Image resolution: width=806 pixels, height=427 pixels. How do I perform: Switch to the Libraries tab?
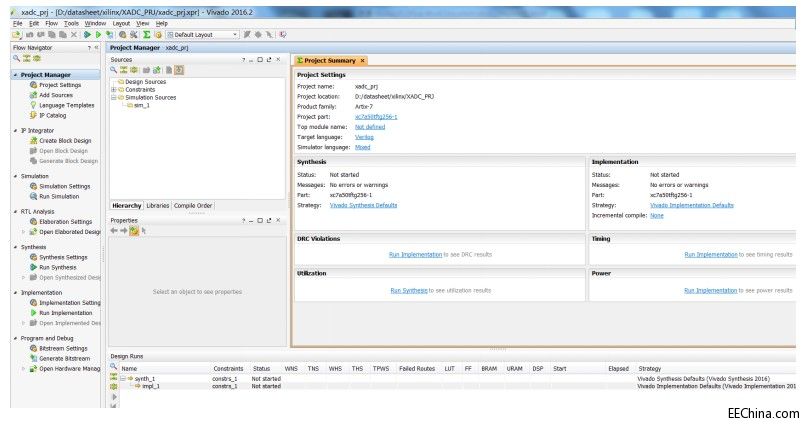(x=158, y=206)
